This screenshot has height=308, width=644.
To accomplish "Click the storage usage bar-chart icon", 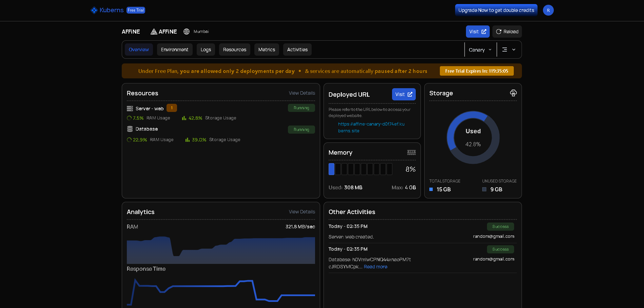I will pyautogui.click(x=184, y=118).
